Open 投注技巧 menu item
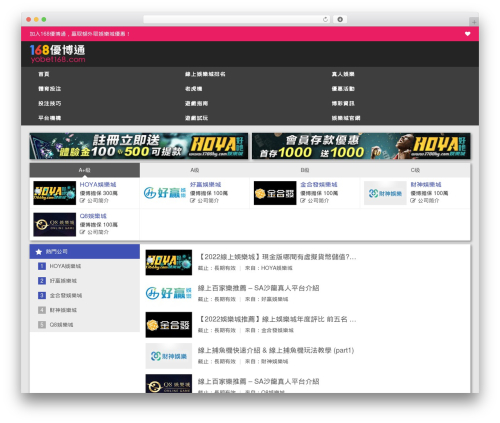Screen dimensions: 500x423 (x=49, y=103)
